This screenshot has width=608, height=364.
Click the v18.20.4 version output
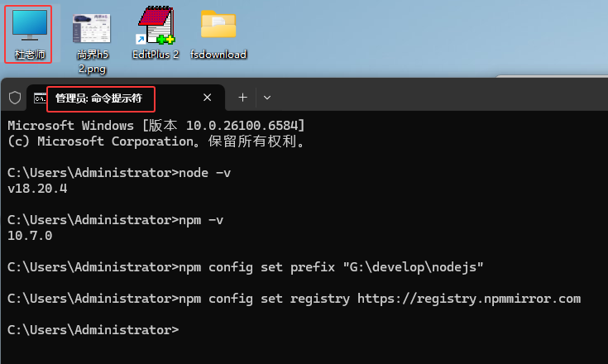coord(37,189)
